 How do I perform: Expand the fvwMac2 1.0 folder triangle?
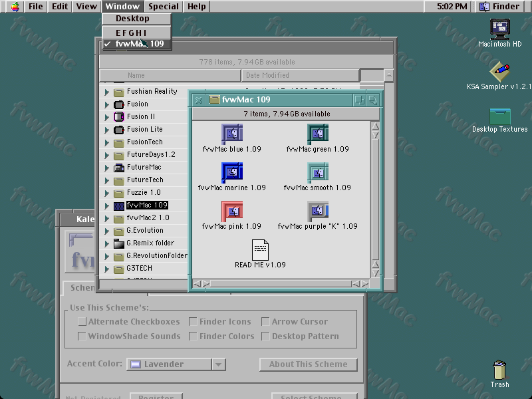pyautogui.click(x=106, y=218)
